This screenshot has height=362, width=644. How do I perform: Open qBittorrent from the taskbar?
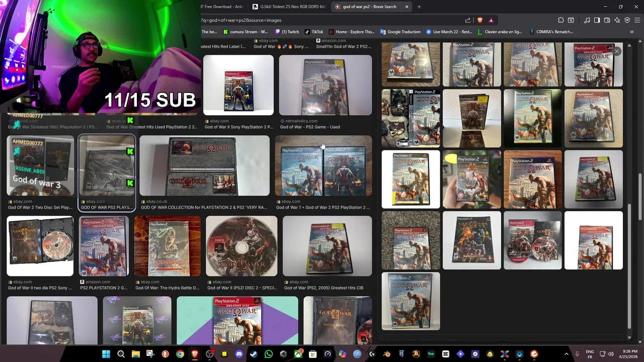(x=357, y=354)
